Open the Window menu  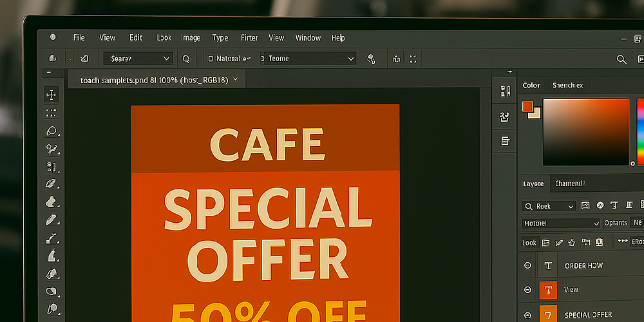(x=308, y=38)
